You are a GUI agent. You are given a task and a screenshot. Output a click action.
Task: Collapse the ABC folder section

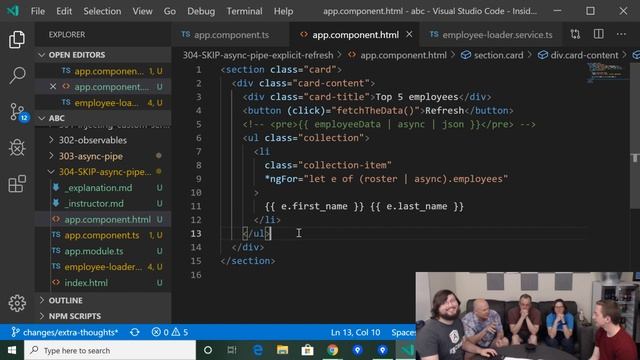[x=103, y=118]
